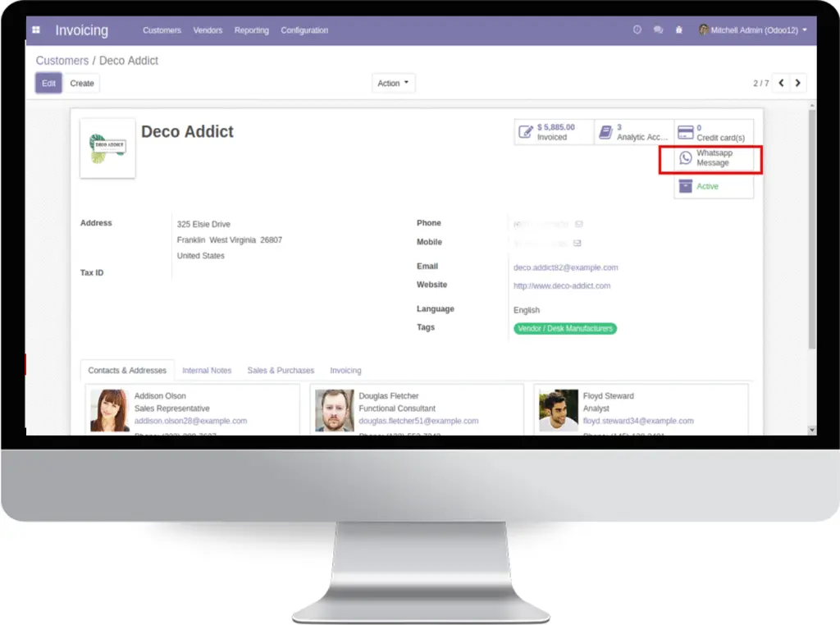Click the SMS icon beside Mobile
840x625 pixels.
click(577, 243)
